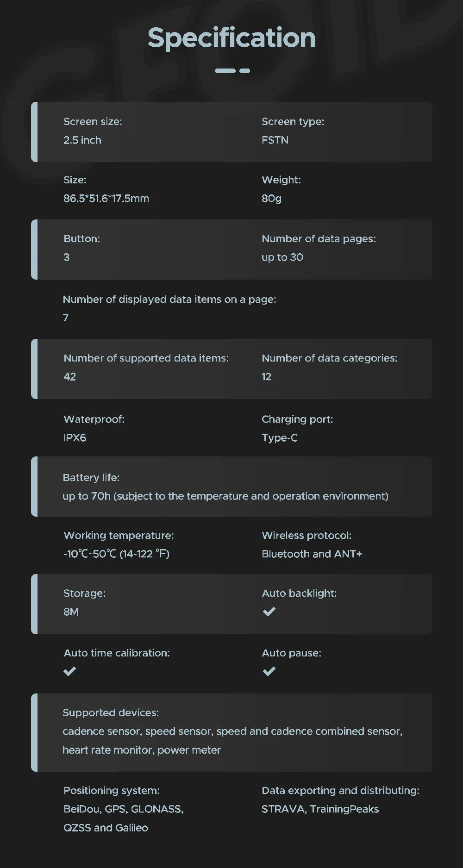Screen dimensions: 463x868
Task: Click the Supported devices label
Action: (x=111, y=713)
